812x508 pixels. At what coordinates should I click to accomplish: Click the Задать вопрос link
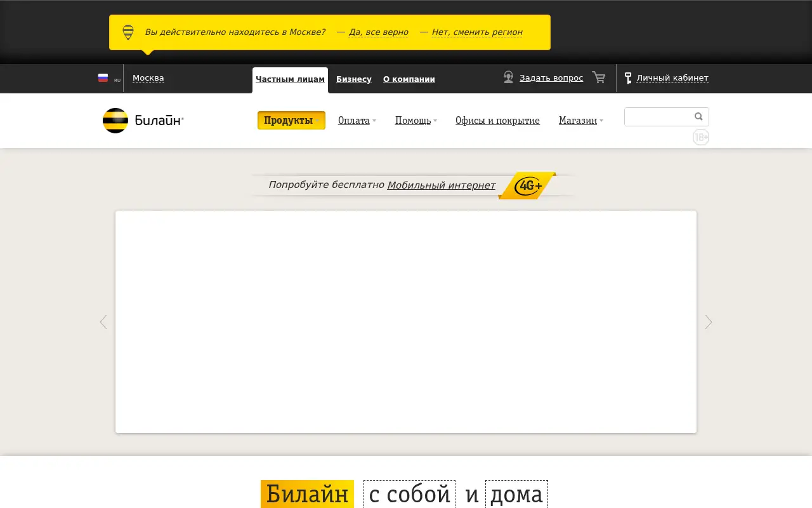point(551,78)
